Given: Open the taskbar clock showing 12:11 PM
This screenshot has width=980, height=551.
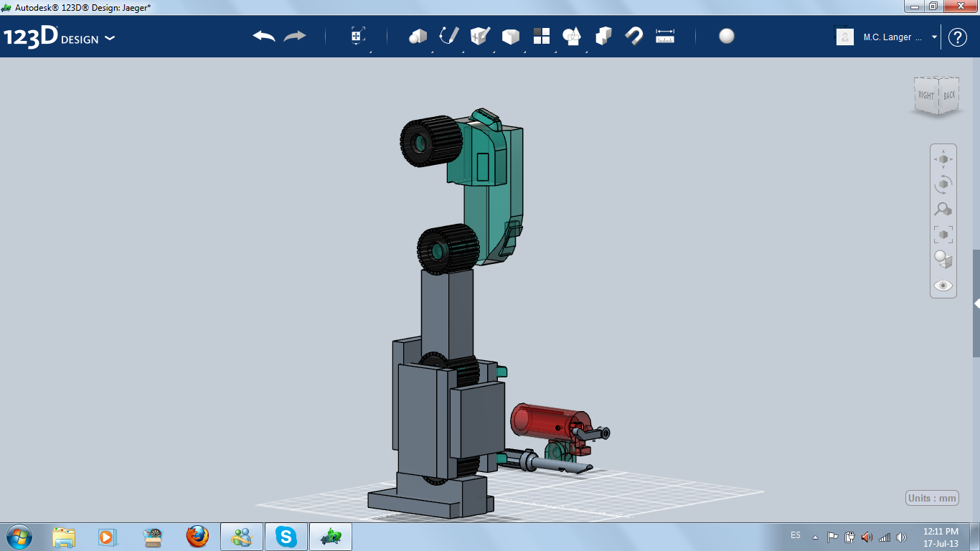Looking at the screenshot, I should coord(941,537).
